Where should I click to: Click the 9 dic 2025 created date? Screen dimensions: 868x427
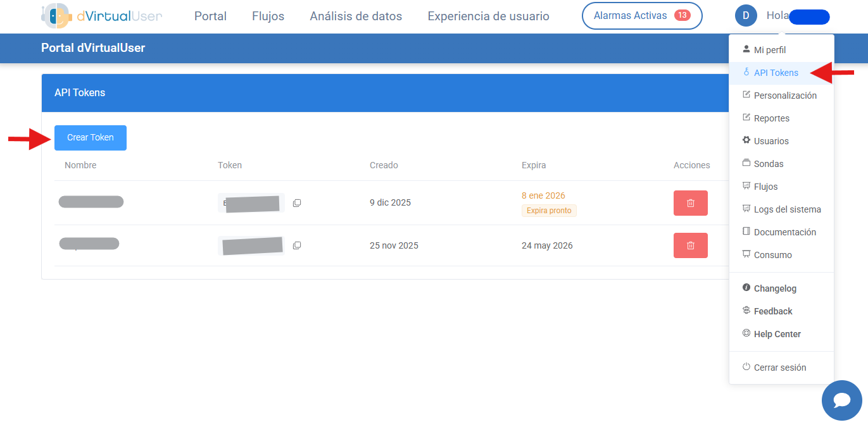(x=390, y=202)
